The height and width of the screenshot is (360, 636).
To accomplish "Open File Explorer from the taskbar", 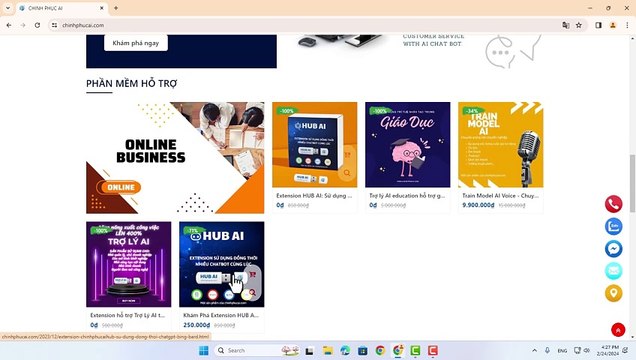I will (328, 350).
